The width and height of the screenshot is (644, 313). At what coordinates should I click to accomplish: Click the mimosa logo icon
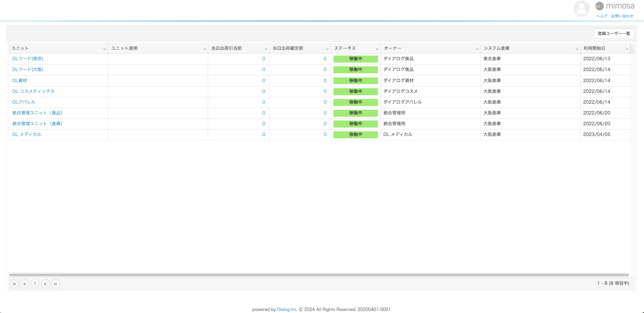[600, 6]
